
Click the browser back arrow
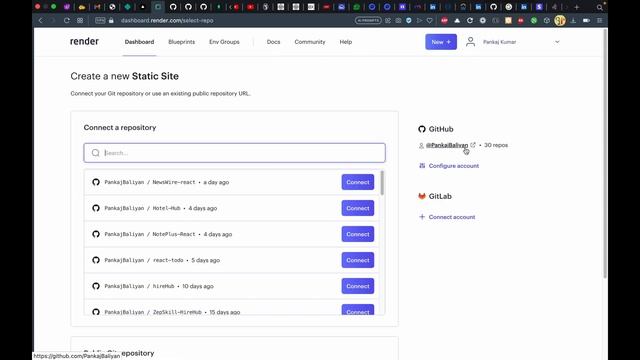pos(40,20)
